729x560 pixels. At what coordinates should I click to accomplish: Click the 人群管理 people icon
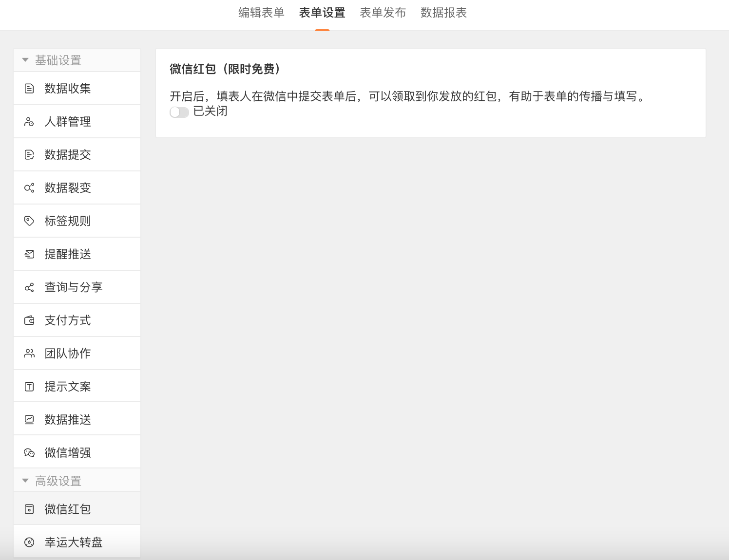tap(29, 122)
